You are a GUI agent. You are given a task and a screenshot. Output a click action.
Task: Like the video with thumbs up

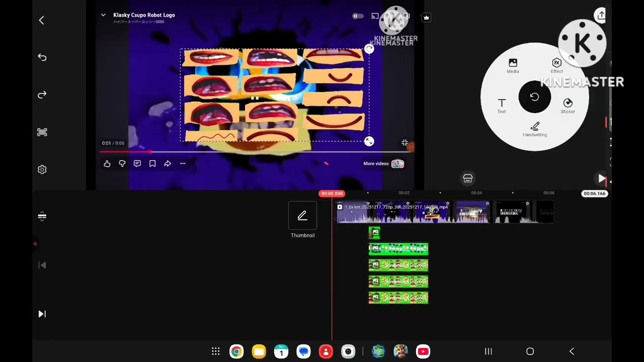pyautogui.click(x=107, y=163)
